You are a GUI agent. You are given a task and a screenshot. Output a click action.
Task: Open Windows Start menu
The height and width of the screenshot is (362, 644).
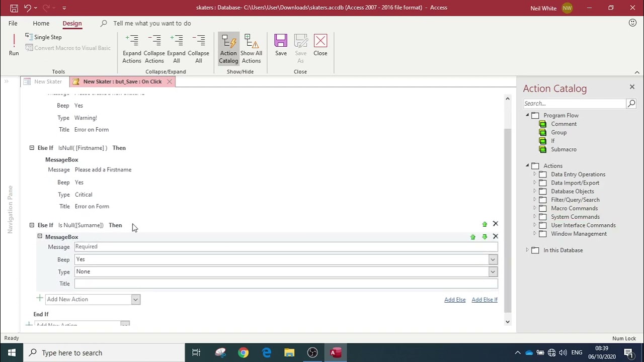pos(12,353)
